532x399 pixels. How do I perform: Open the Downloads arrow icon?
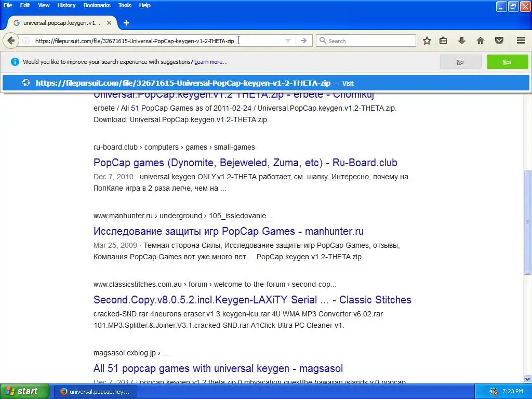(461, 41)
